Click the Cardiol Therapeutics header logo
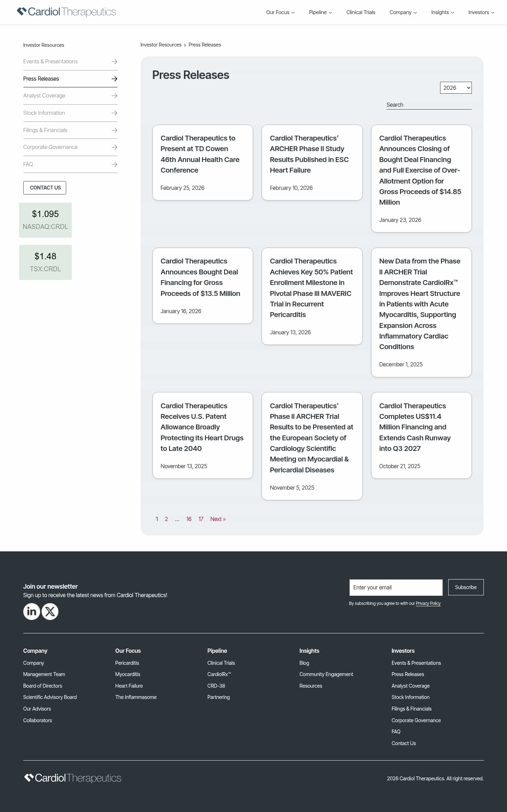Image resolution: width=507 pixels, height=812 pixels. (67, 12)
